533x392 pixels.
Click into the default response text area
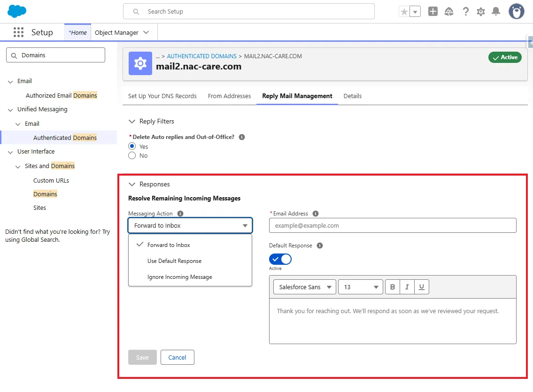(393, 321)
